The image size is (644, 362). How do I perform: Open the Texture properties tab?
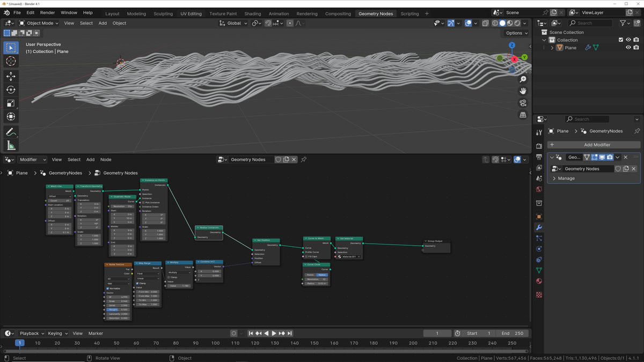539,294
